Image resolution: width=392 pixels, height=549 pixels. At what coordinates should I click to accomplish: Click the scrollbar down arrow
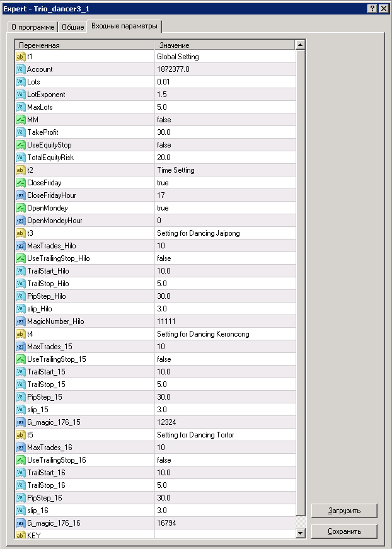point(300,533)
